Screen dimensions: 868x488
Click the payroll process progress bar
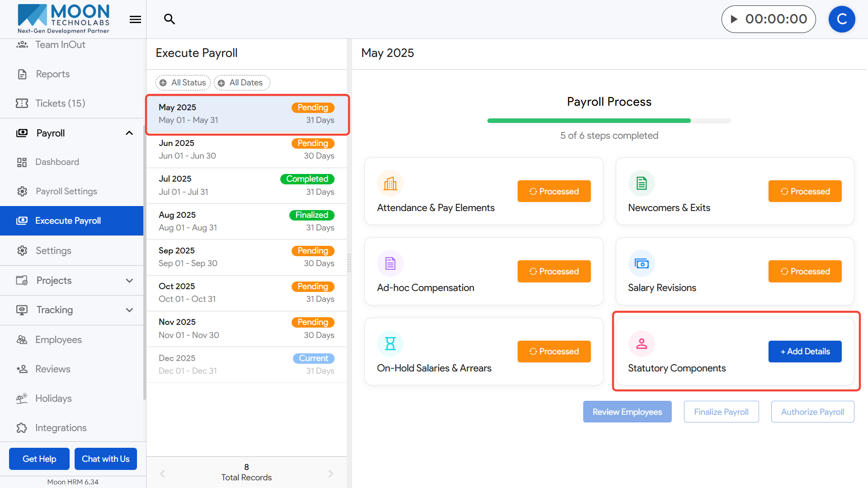click(x=609, y=121)
